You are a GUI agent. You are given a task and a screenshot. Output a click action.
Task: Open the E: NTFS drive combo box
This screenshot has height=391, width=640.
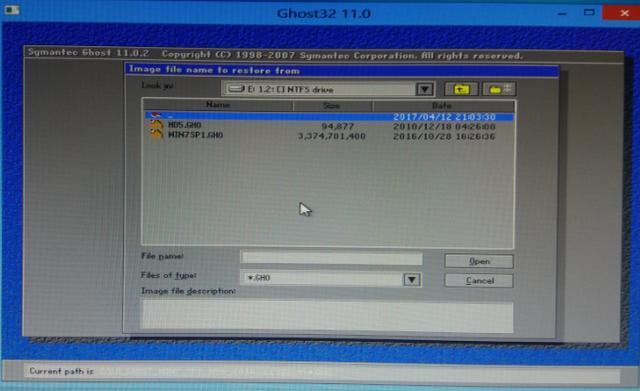coord(328,89)
